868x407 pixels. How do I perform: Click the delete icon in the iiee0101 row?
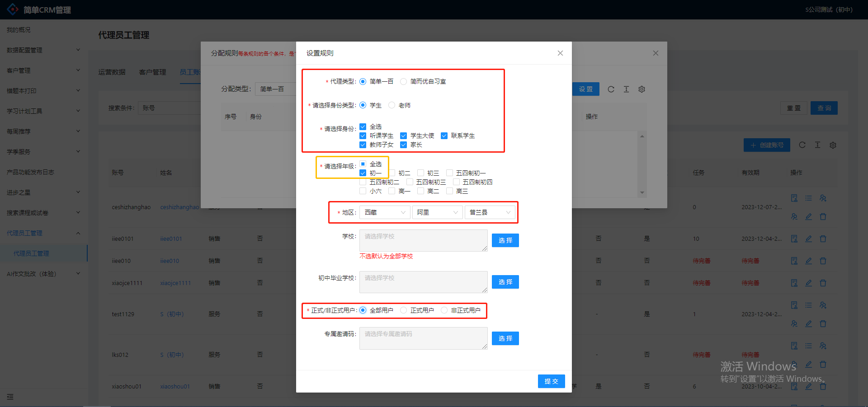[823, 239]
